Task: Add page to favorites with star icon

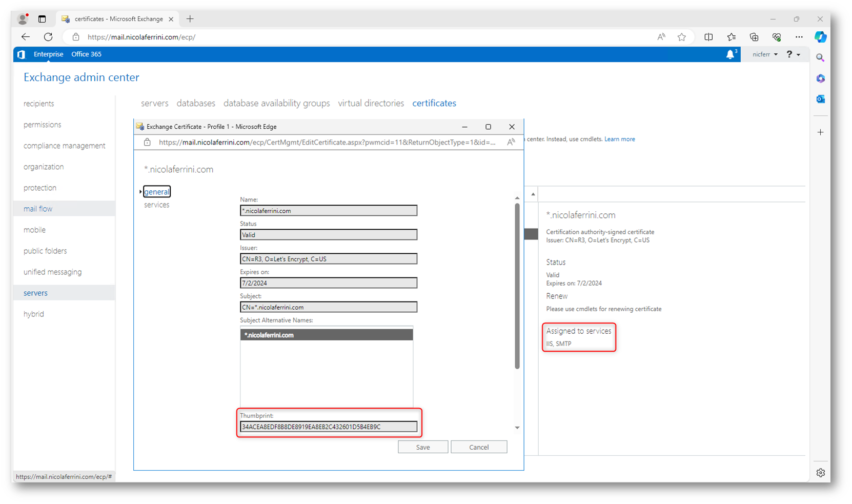Action: click(681, 37)
